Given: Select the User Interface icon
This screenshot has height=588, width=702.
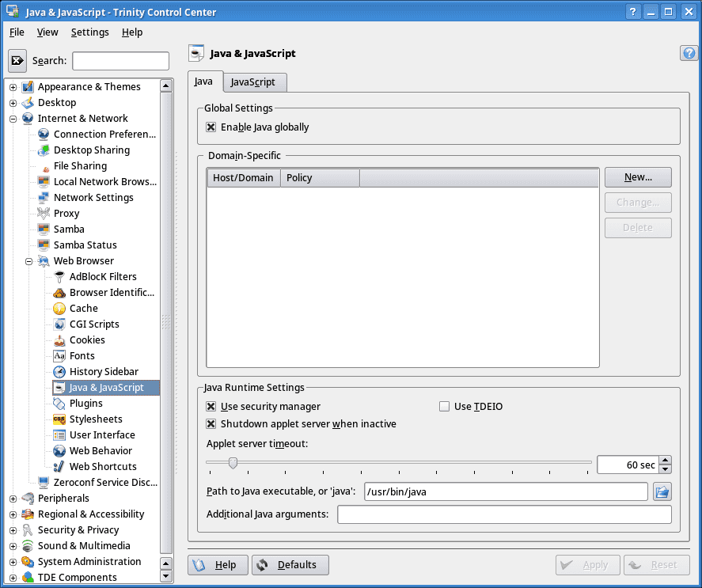Looking at the screenshot, I should point(59,434).
